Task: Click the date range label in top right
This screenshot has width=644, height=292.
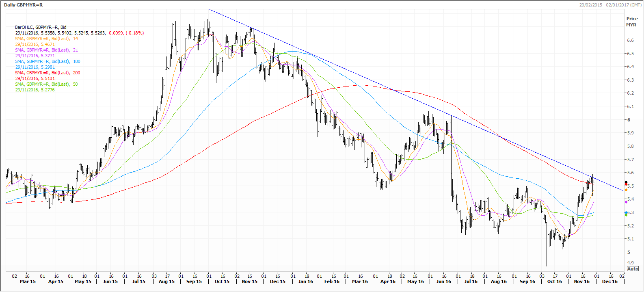Action: coord(610,5)
